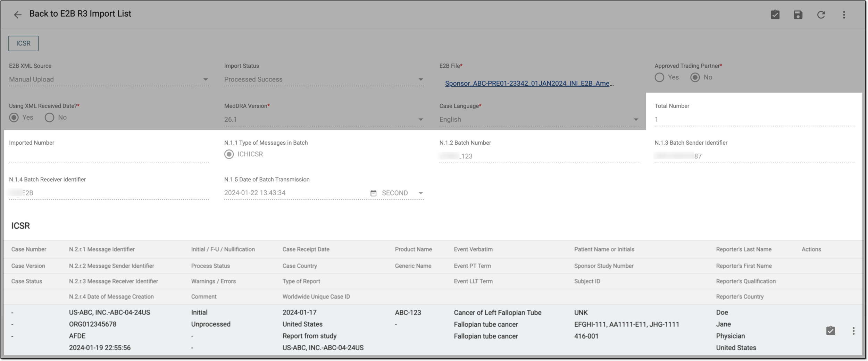Viewport: 868px width, 361px height.
Task: Click the N.1.3 Batch Sender Identifier field
Action: [x=754, y=156]
